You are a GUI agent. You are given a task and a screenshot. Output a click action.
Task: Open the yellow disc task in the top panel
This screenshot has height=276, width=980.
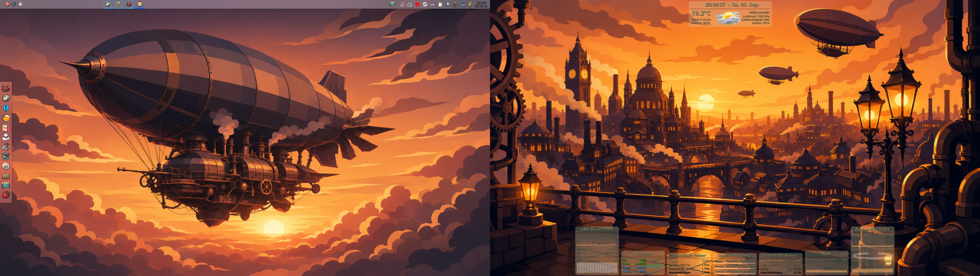tap(140, 4)
